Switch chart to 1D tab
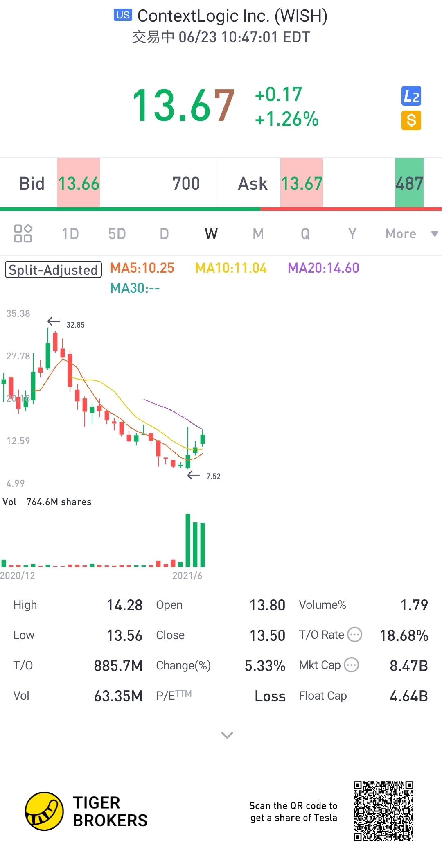This screenshot has height=868, width=442. (70, 234)
